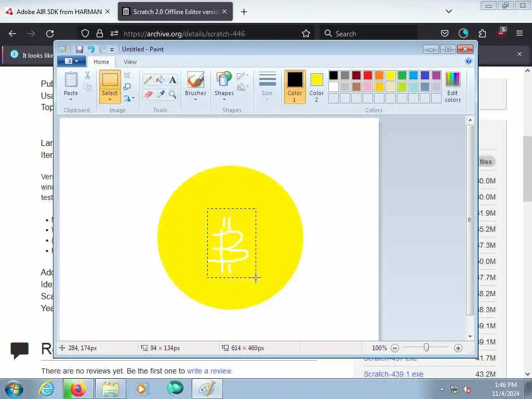Click the review speech bubble icon
This screenshot has height=399, width=532.
click(19, 351)
